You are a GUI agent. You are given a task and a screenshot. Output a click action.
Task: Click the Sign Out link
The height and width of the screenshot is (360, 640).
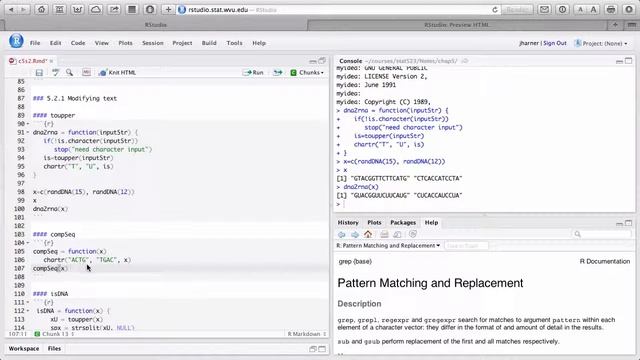555,43
